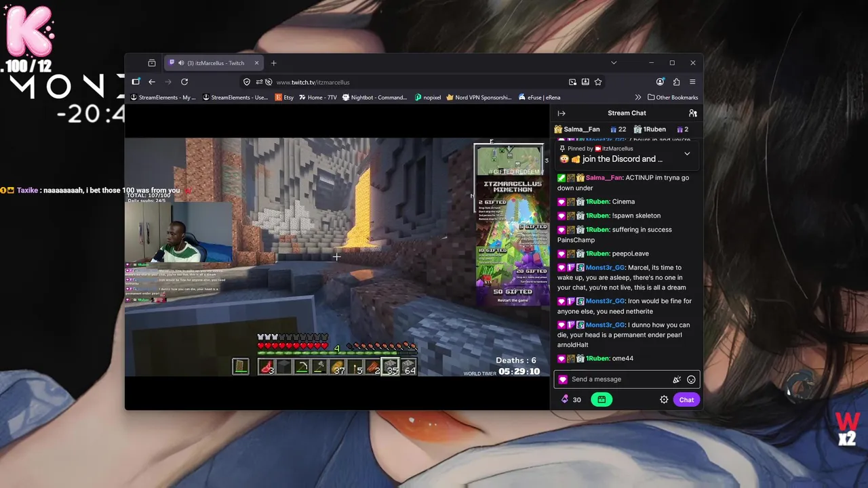This screenshot has width=868, height=488.
Task: Open the Etsy bookmark
Action: click(x=284, y=98)
